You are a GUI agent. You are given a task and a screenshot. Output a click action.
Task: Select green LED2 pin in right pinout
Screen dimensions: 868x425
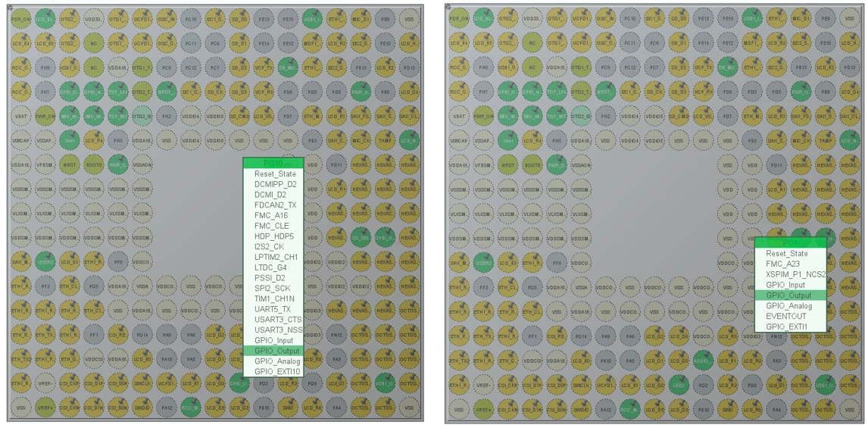679,383
